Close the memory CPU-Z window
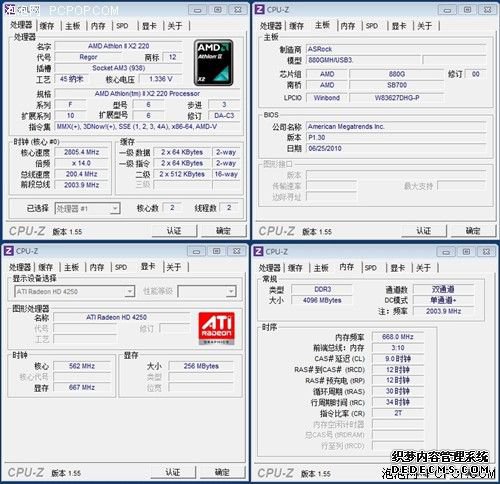This screenshot has width=500, height=484. 486,252
